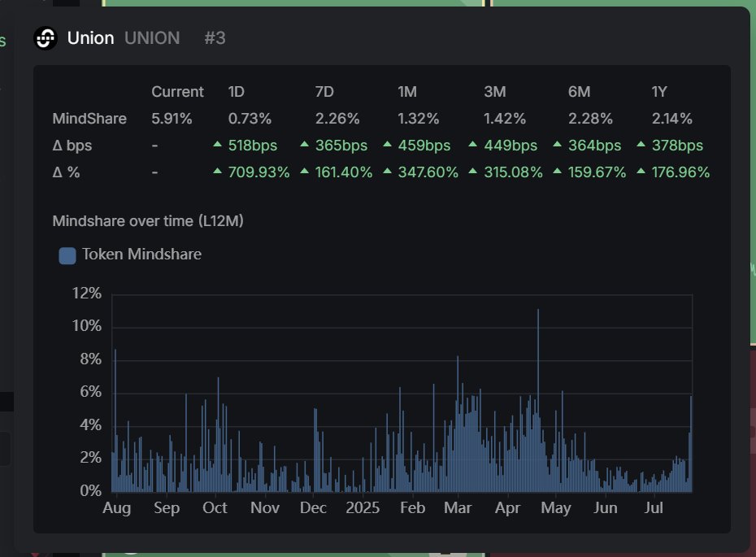Click the up arrow beside 176.96%
This screenshot has width=756, height=557.
641,171
